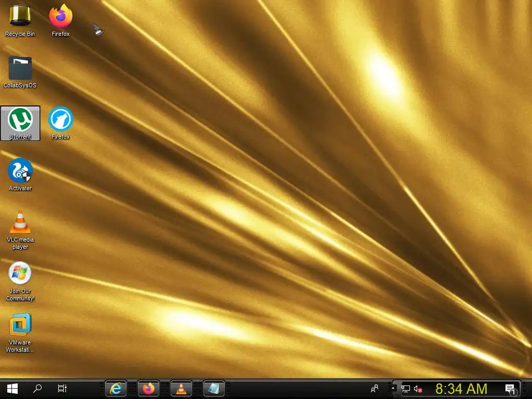
Task: Select the CollabSysOS folder icon
Action: click(20, 72)
